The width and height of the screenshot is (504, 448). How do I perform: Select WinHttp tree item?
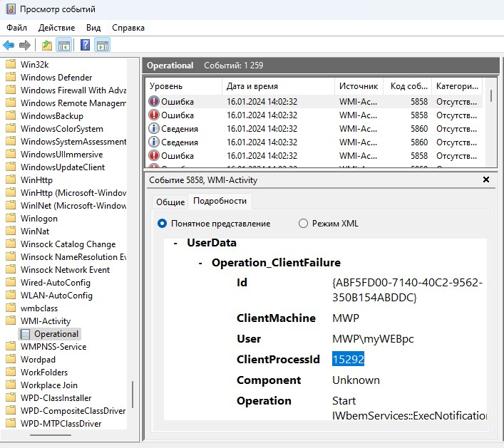tap(36, 180)
